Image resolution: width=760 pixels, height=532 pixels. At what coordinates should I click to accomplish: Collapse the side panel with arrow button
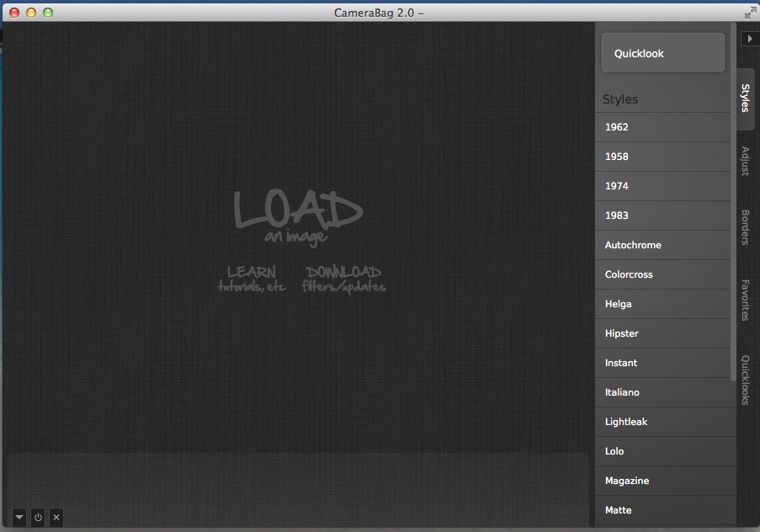click(x=750, y=39)
